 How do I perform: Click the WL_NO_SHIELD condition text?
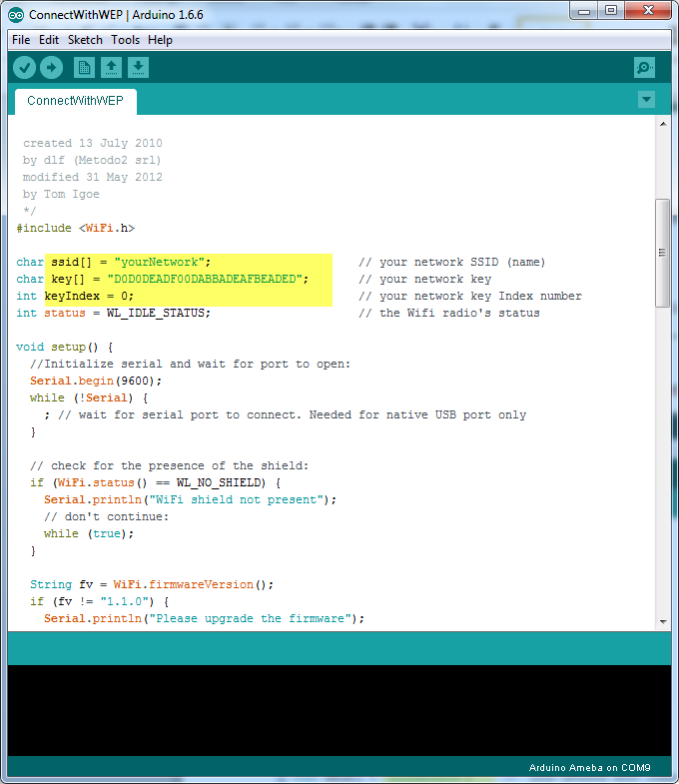(x=219, y=483)
